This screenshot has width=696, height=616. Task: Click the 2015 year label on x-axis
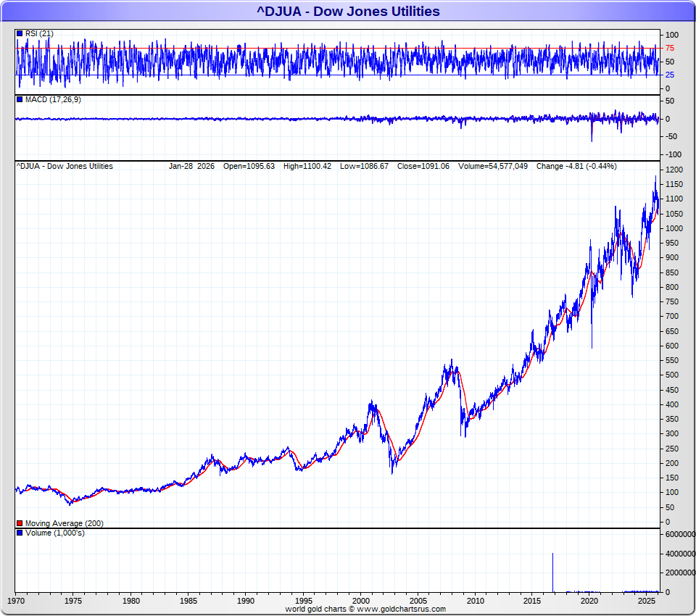click(531, 601)
